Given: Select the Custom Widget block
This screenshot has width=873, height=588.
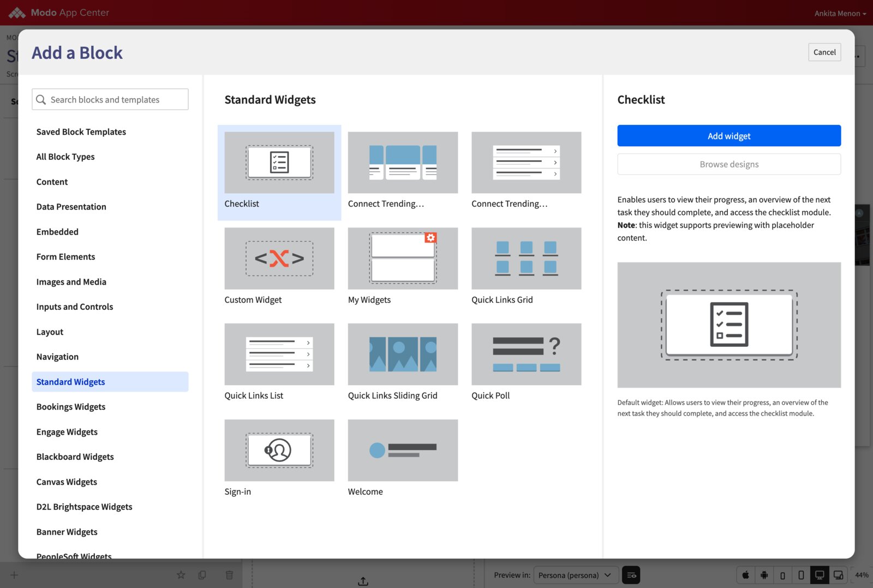Looking at the screenshot, I should (279, 259).
